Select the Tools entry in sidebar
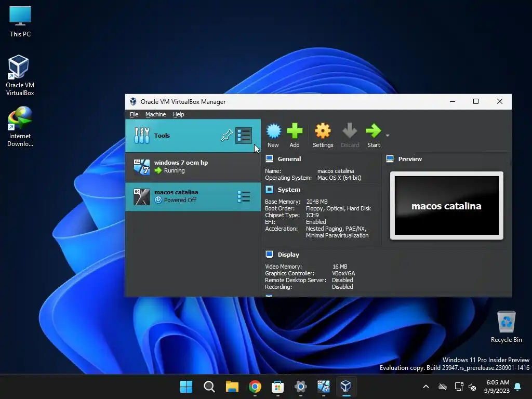 193,136
